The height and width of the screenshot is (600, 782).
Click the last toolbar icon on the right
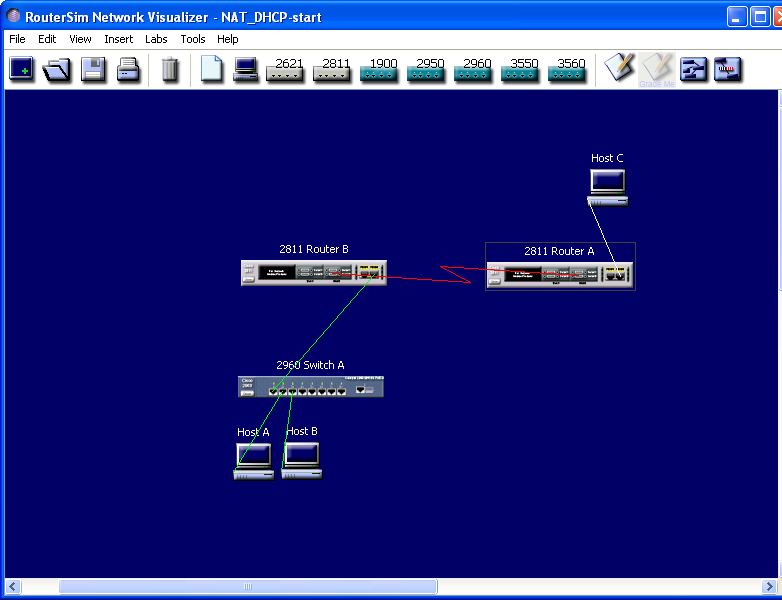[x=728, y=69]
